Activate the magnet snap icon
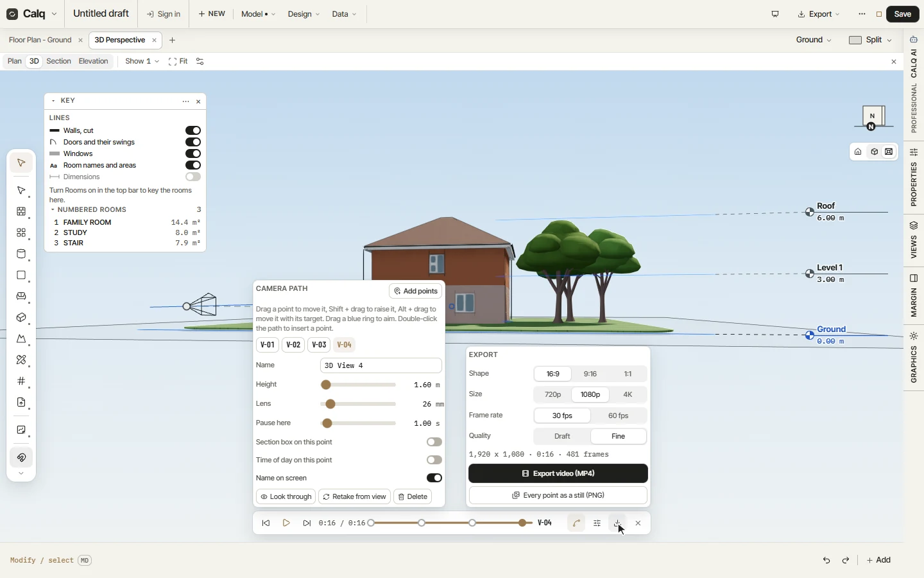 (x=21, y=458)
